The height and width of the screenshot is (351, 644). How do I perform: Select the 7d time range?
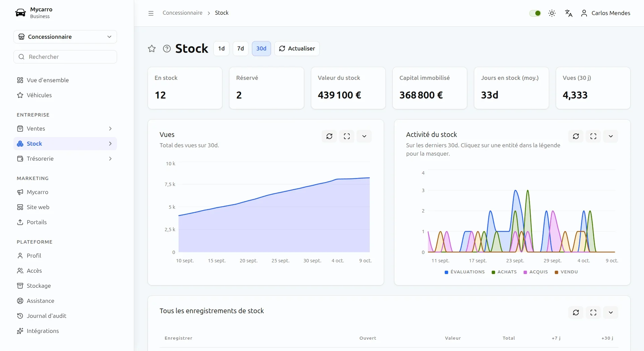tap(241, 49)
